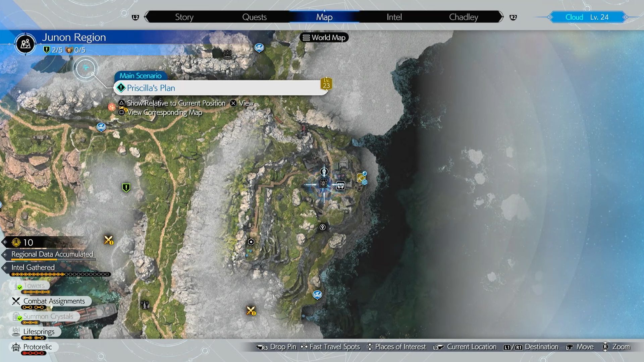The width and height of the screenshot is (644, 362).
Task: Choose View Corresponding Map
Action: coord(160,113)
